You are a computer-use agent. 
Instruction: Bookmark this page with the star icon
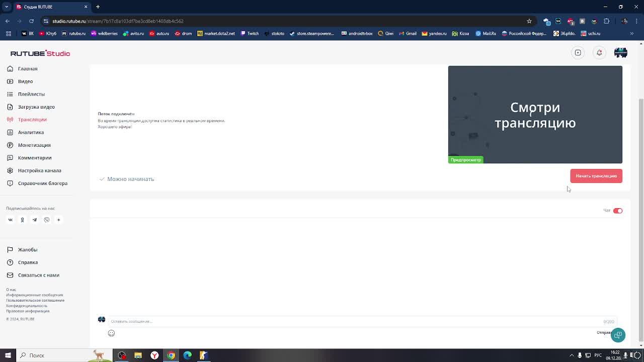pos(529,21)
